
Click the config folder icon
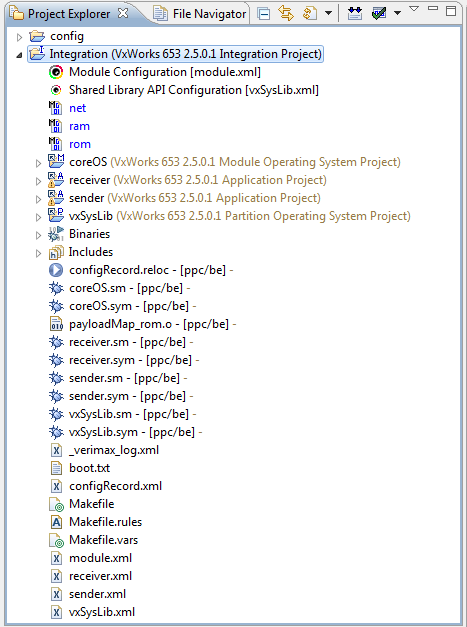[37, 36]
